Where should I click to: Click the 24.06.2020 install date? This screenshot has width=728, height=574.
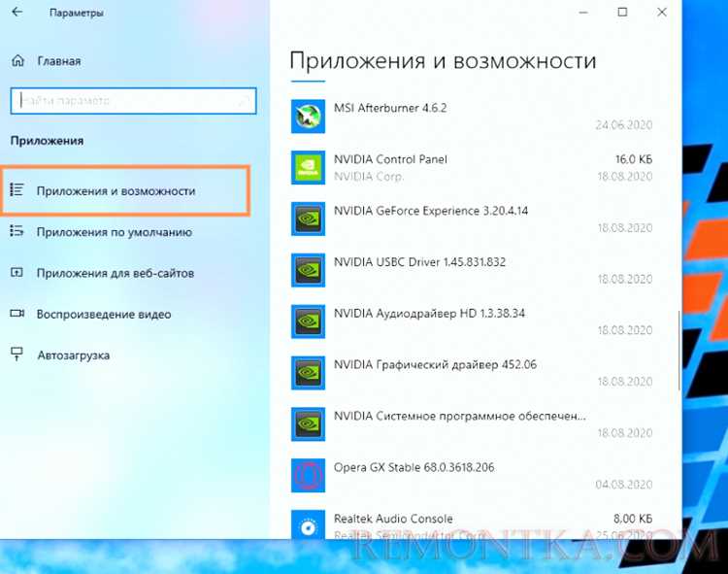pos(624,125)
